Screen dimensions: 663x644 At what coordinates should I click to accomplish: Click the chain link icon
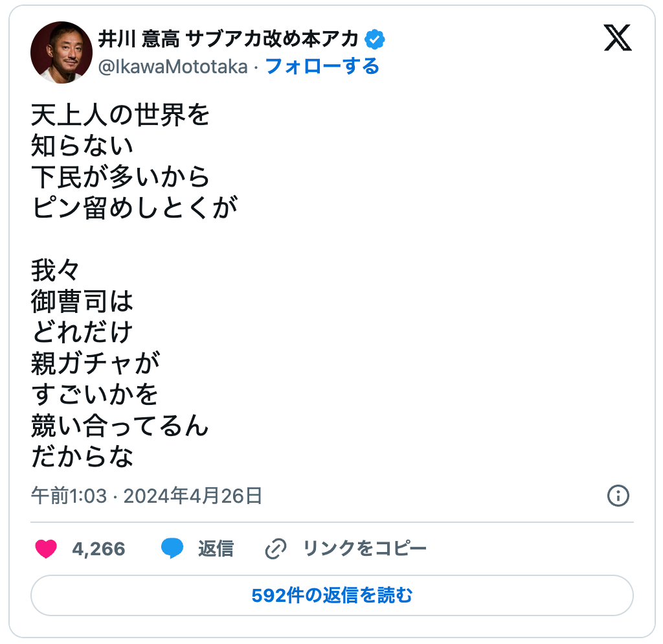coord(276,547)
